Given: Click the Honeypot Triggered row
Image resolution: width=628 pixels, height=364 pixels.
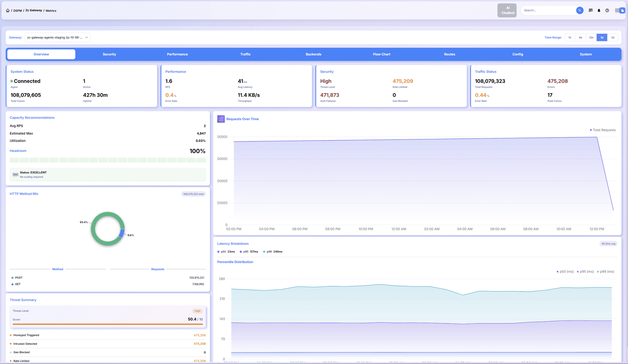Looking at the screenshot, I should 108,335.
